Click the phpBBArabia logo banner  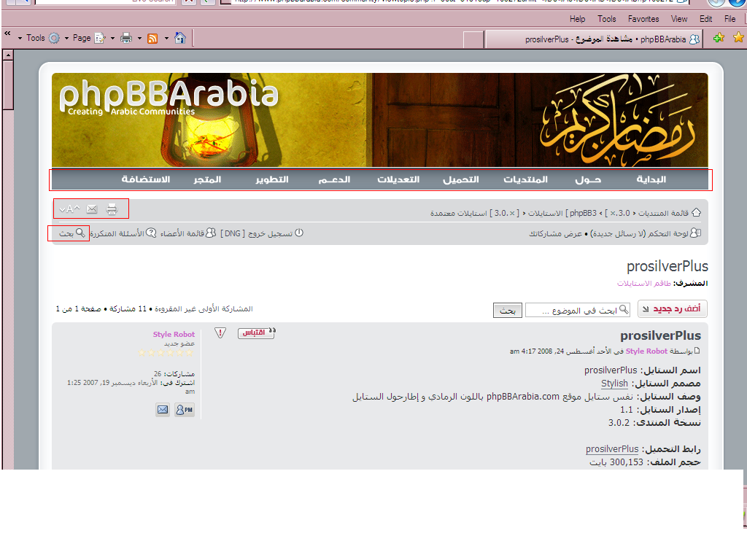pyautogui.click(x=169, y=98)
